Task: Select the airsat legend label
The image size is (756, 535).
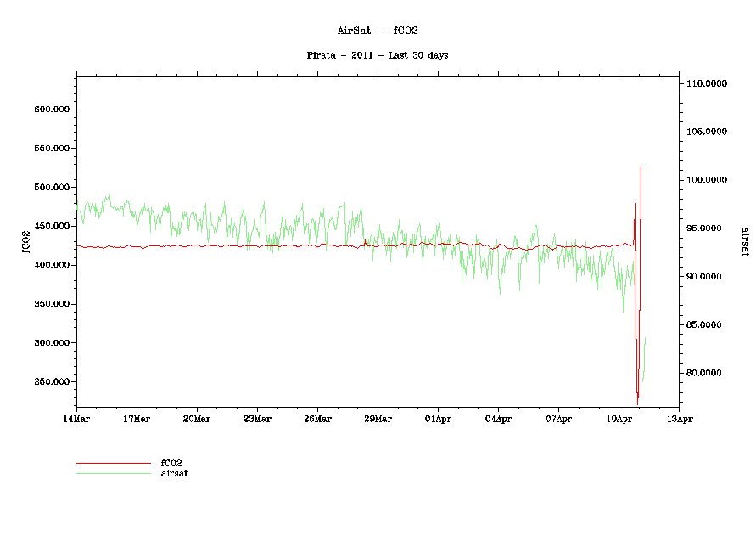Action: pos(174,473)
